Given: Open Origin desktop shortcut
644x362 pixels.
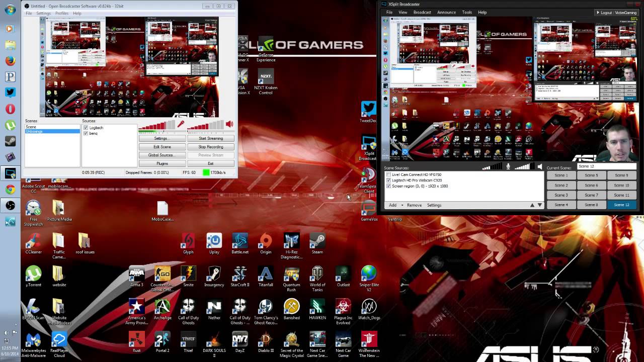Looking at the screenshot, I should [x=266, y=244].
